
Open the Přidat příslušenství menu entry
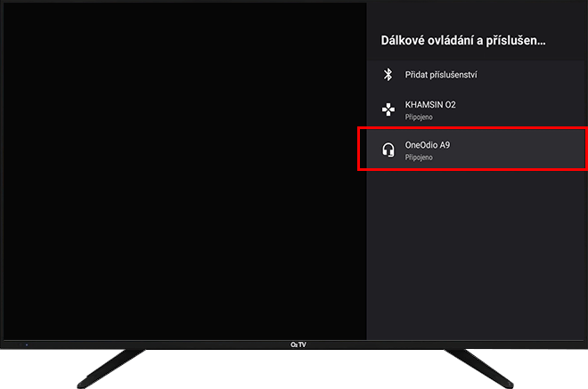click(x=440, y=75)
